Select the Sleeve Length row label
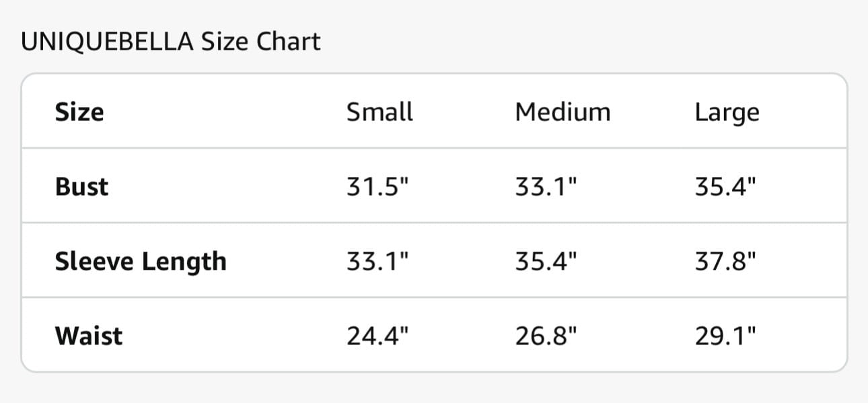 [141, 262]
